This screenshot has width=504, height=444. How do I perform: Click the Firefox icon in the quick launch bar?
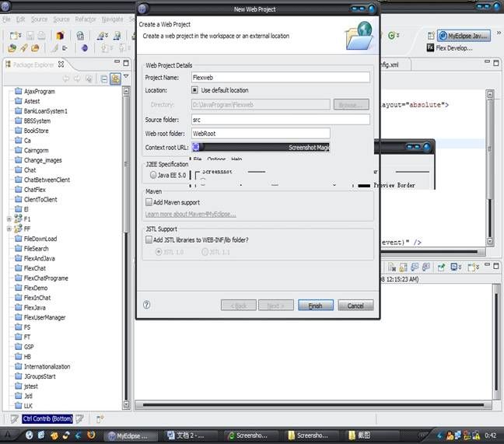click(x=91, y=435)
